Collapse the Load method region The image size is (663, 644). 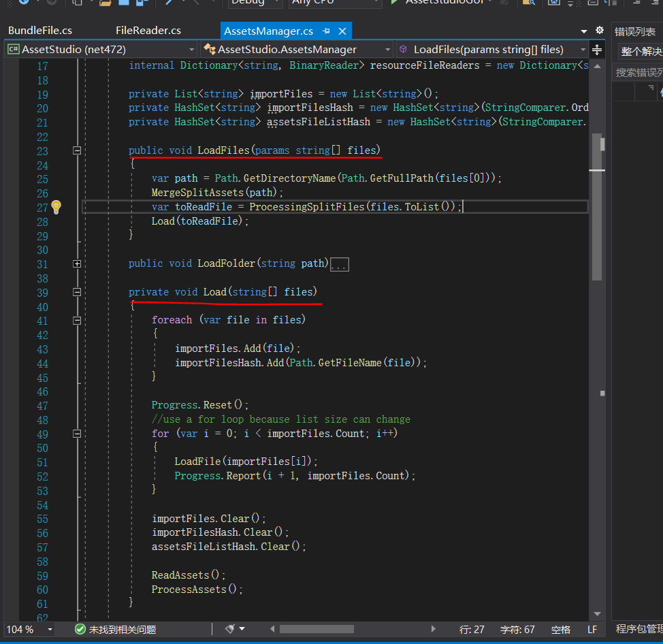77,292
